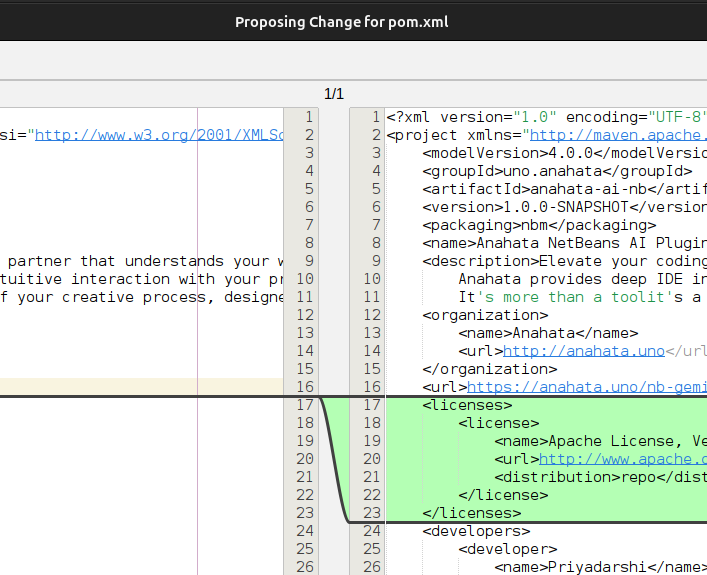Follow the anahata.uno/nb-gemi url on line 16

click(587, 387)
